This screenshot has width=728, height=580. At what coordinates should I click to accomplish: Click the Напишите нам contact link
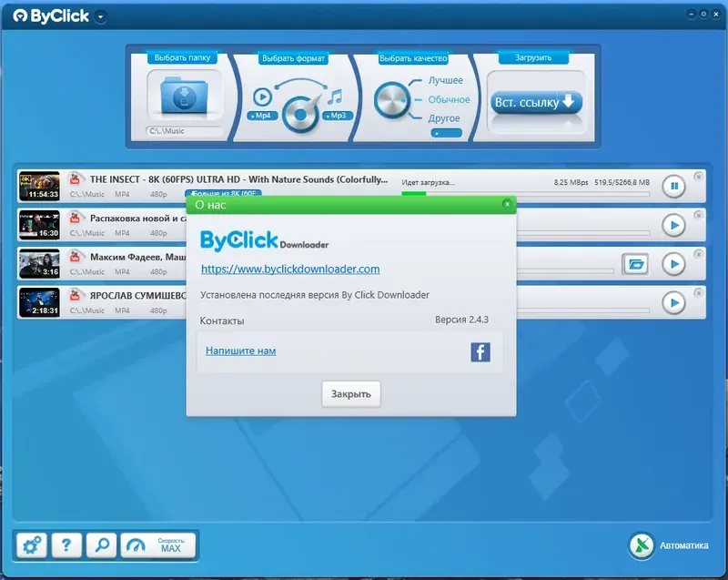click(240, 351)
